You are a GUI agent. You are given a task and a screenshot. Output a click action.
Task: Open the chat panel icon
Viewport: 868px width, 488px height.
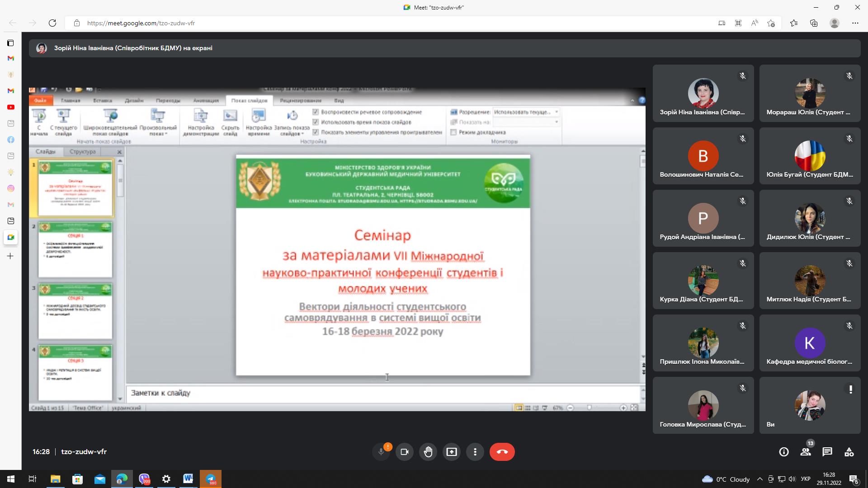click(x=827, y=452)
